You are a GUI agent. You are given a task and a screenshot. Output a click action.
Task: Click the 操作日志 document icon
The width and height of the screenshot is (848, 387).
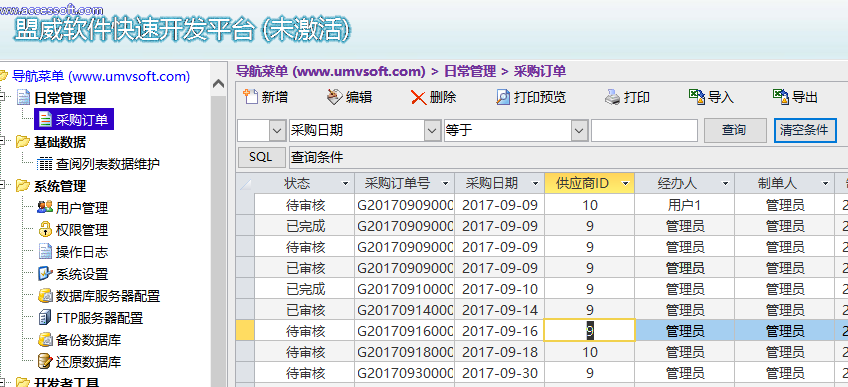[45, 252]
